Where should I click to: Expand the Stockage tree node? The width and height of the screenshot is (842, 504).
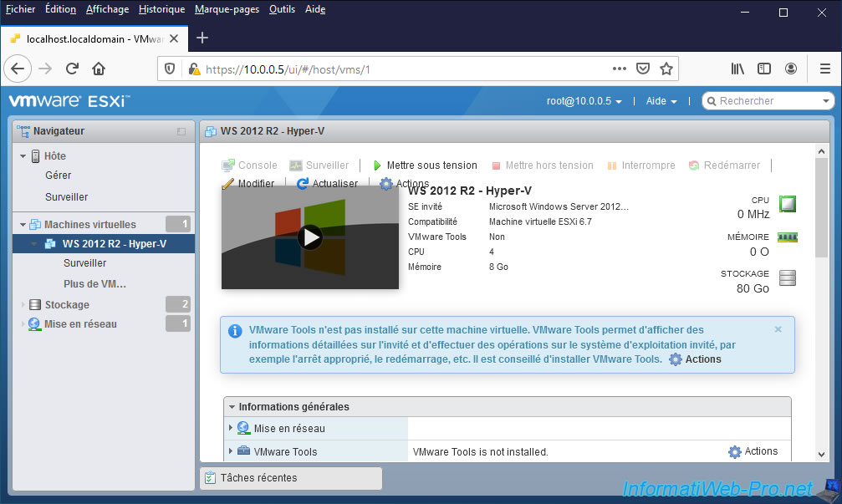pos(23,305)
